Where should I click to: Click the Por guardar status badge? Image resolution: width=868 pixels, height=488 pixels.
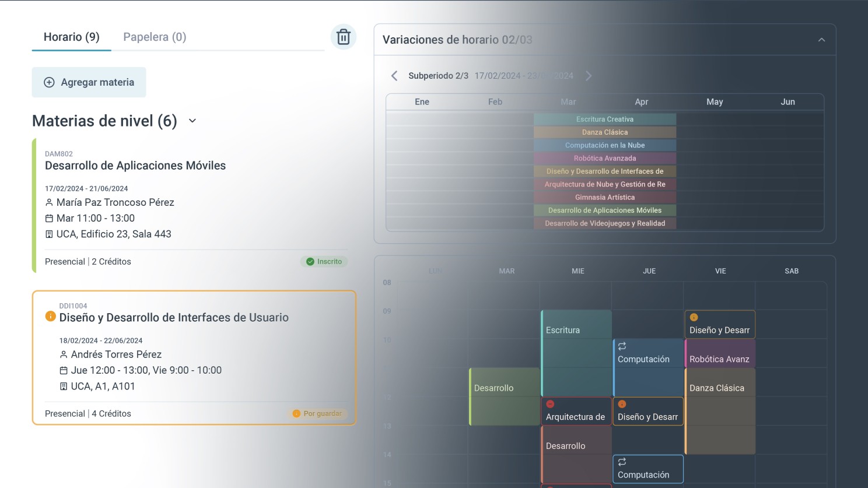[x=317, y=413]
